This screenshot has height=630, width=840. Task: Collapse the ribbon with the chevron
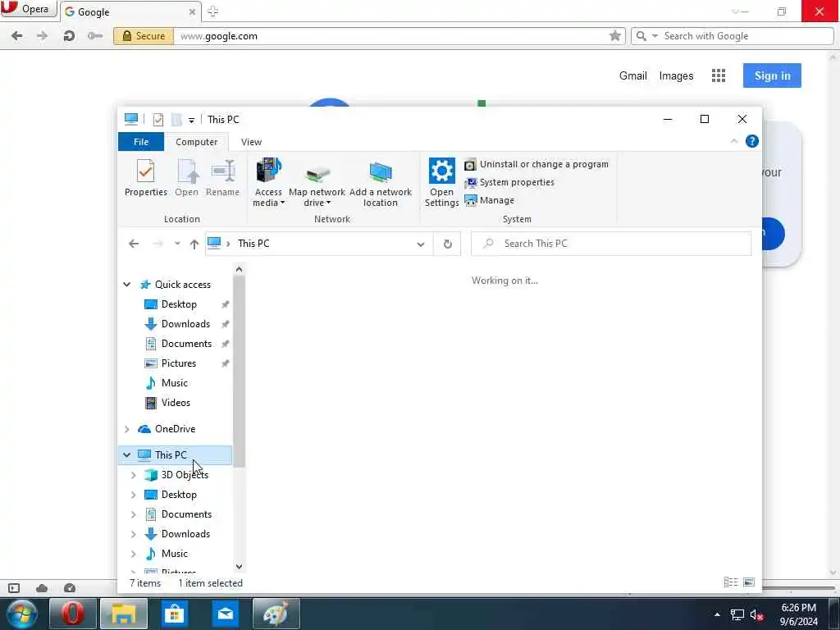pos(734,141)
